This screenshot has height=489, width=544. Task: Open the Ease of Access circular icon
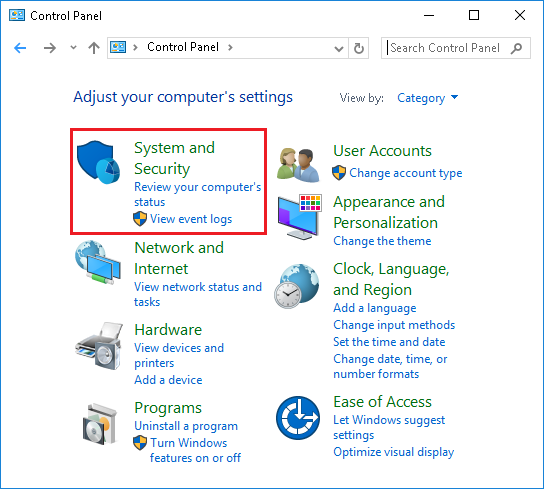(x=298, y=418)
